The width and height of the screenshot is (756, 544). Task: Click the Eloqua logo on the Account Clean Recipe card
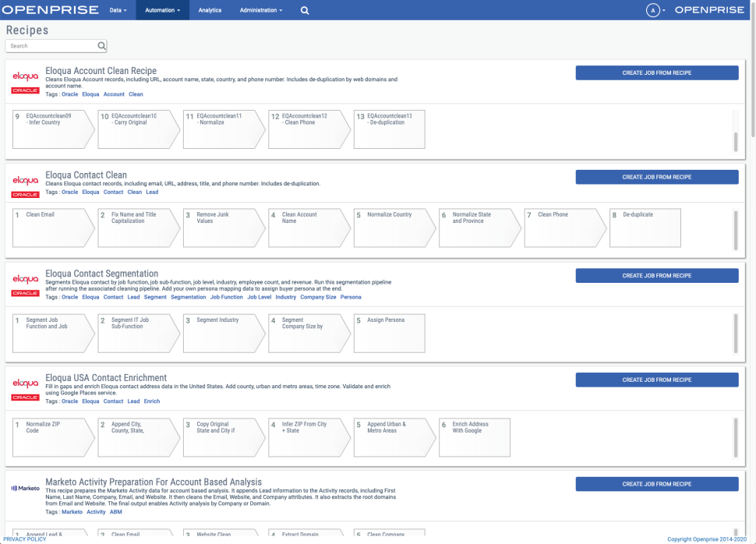pyautogui.click(x=25, y=78)
